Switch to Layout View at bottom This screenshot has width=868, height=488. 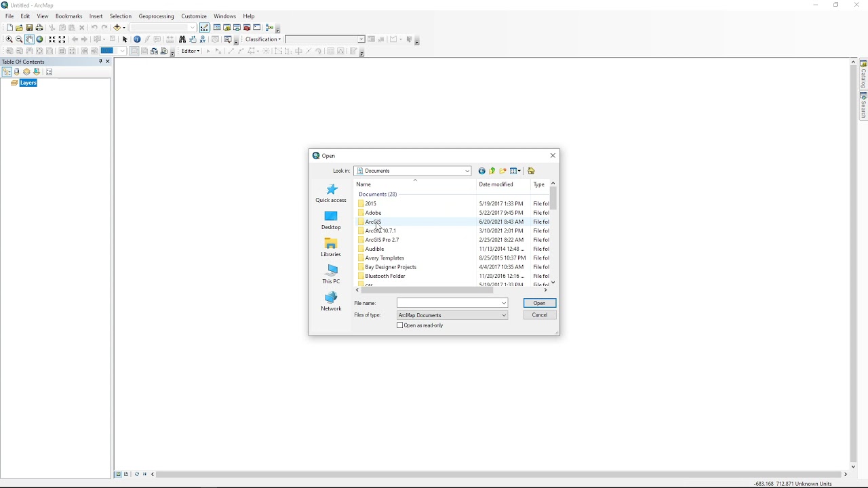(x=126, y=474)
